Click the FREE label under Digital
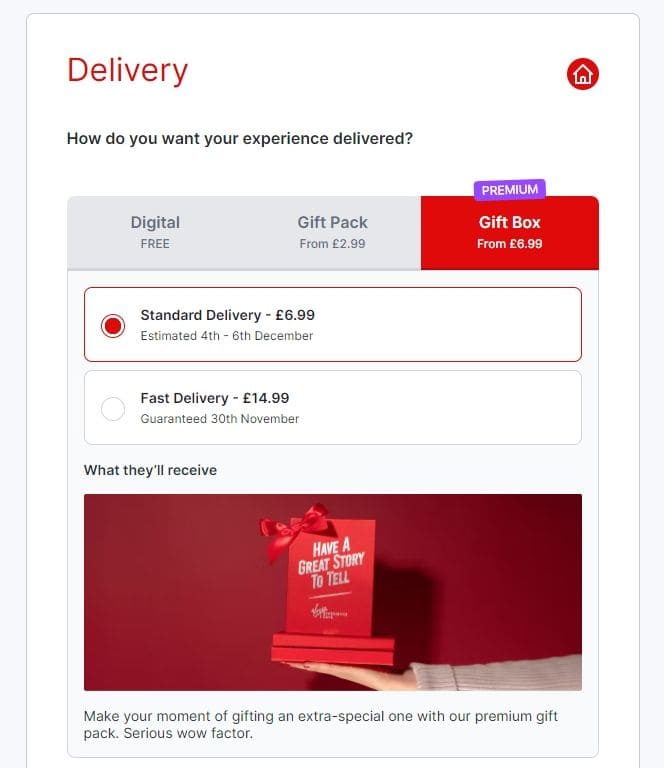664x768 pixels. click(155, 244)
